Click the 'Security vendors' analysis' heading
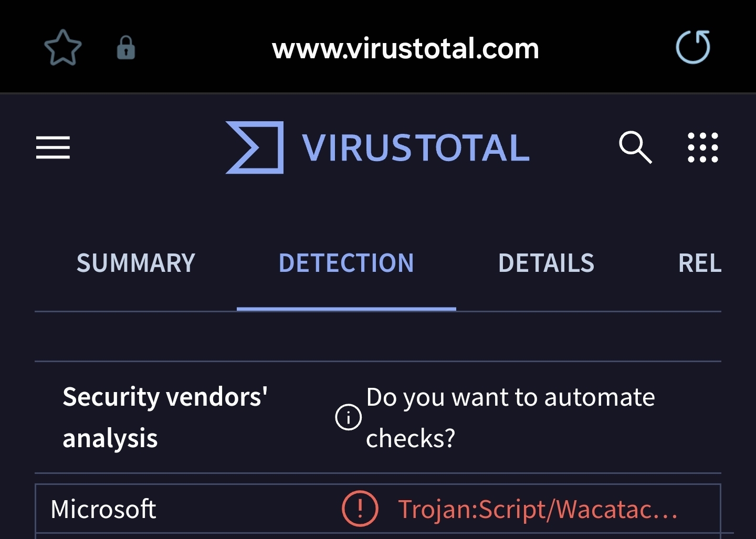Viewport: 756px width, 539px height. pyautogui.click(x=165, y=417)
